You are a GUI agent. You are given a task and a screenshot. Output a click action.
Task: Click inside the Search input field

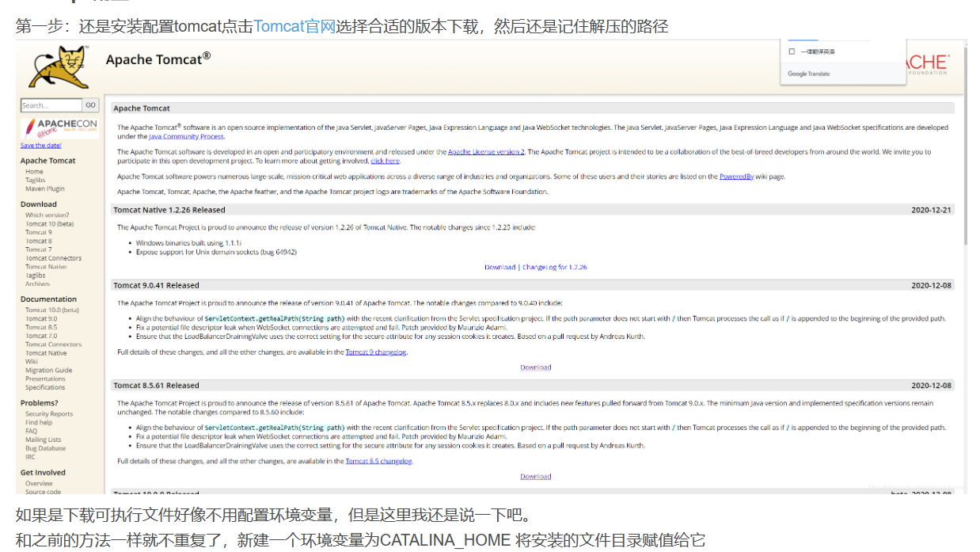tap(51, 105)
